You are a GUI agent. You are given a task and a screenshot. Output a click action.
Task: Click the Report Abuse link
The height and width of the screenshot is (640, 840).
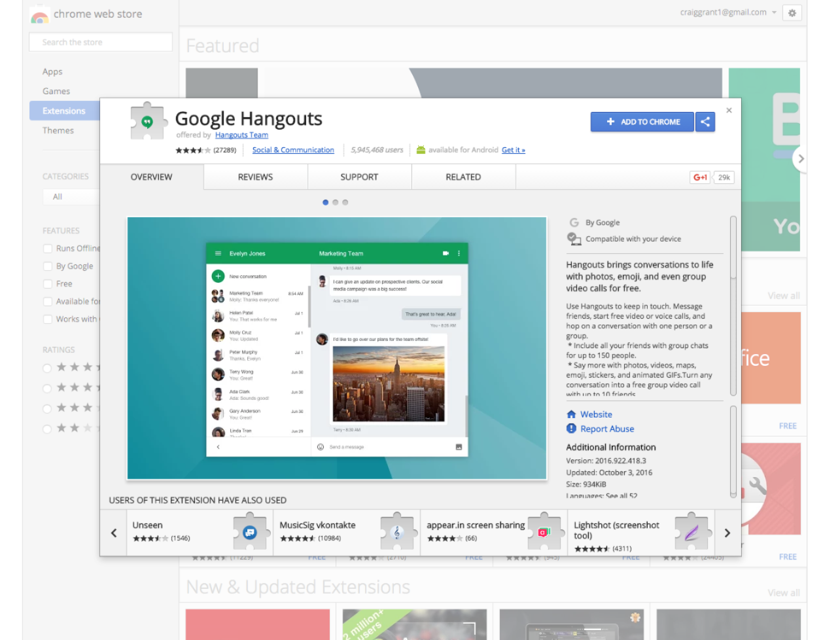coord(607,429)
